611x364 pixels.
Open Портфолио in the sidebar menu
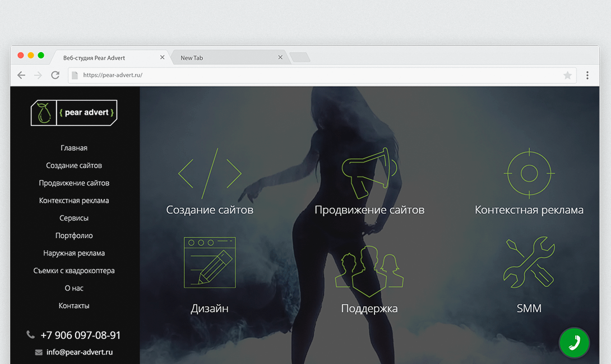[x=74, y=236]
